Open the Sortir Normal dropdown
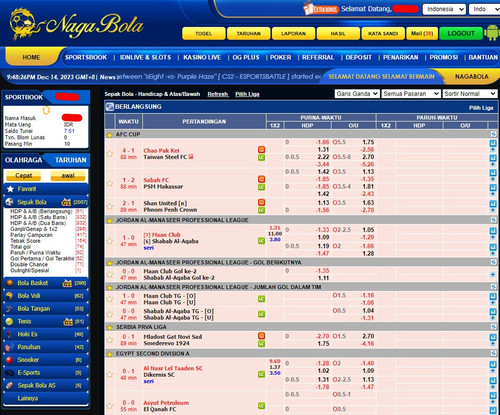Image resolution: width=500 pixels, height=415 pixels. 470,94
